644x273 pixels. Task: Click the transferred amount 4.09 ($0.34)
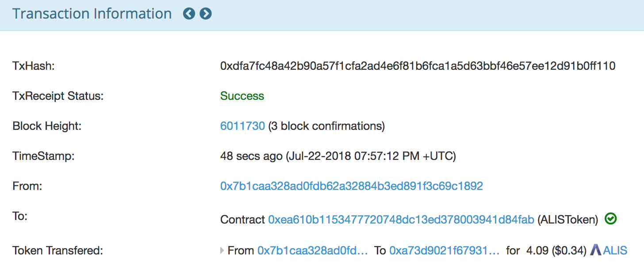[556, 251]
